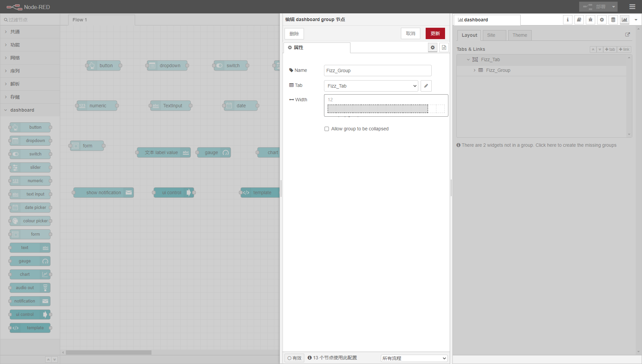Click node settings gear in properties tab bar
This screenshot has height=364, width=642.
point(432,47)
